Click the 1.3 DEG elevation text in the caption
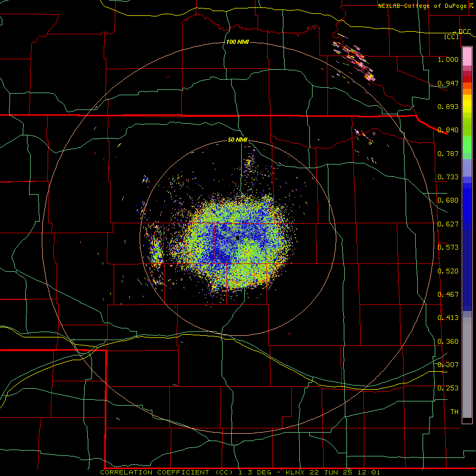The height and width of the screenshot is (476, 476). [x=256, y=472]
